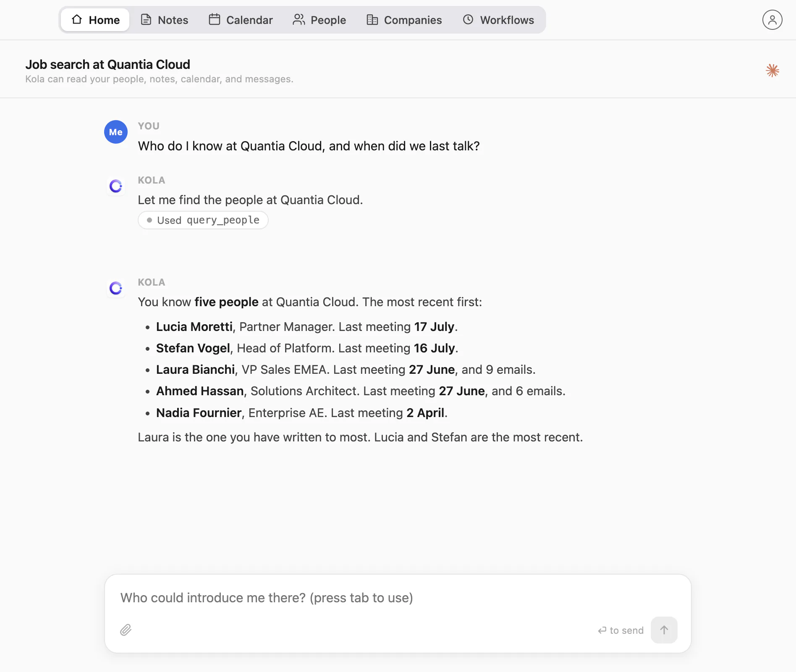This screenshot has width=796, height=672.
Task: Click the name 'Stefan Vogel'
Action: (x=193, y=348)
